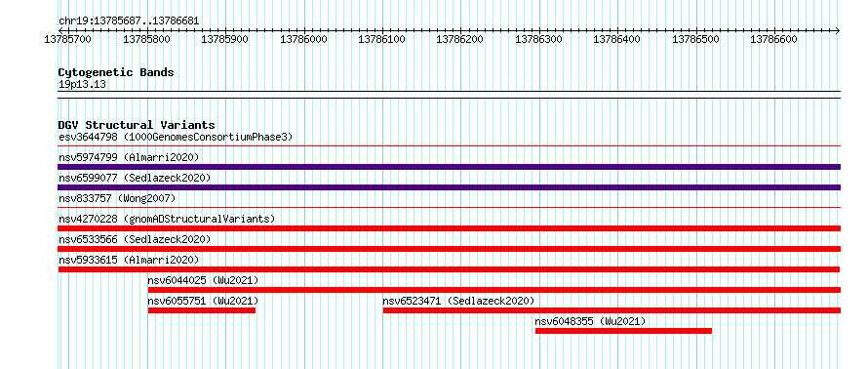The width and height of the screenshot is (868, 369).
Task: Click the nsv833757 (Wong2007) label
Action: point(117,198)
